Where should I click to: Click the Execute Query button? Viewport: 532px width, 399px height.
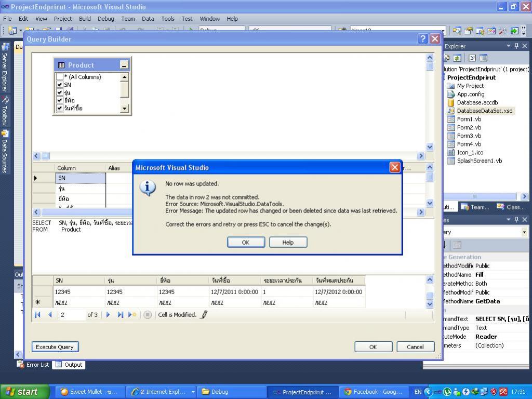click(55, 347)
